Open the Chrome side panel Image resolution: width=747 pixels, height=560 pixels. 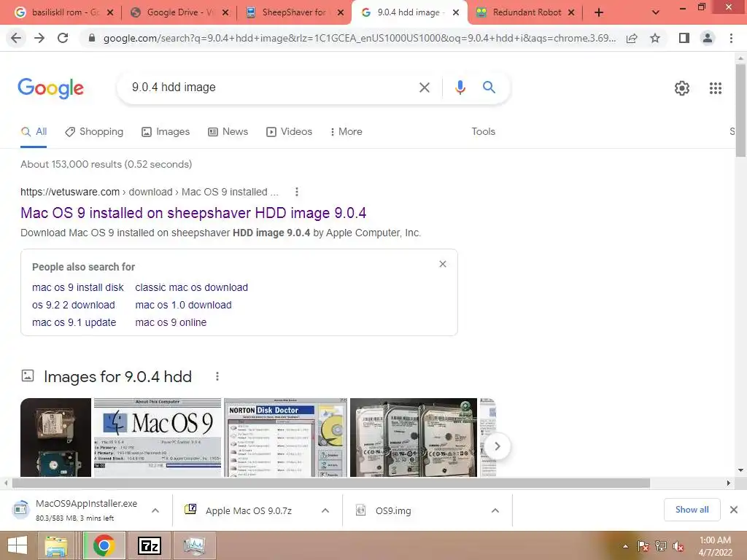(x=684, y=38)
